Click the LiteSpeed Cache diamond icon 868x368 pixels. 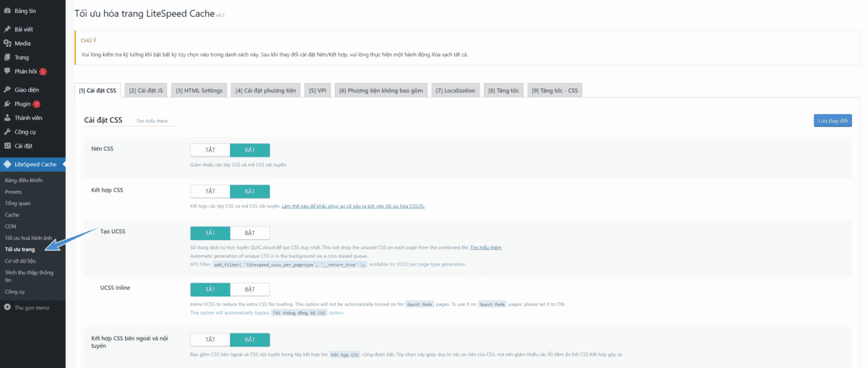(7, 164)
